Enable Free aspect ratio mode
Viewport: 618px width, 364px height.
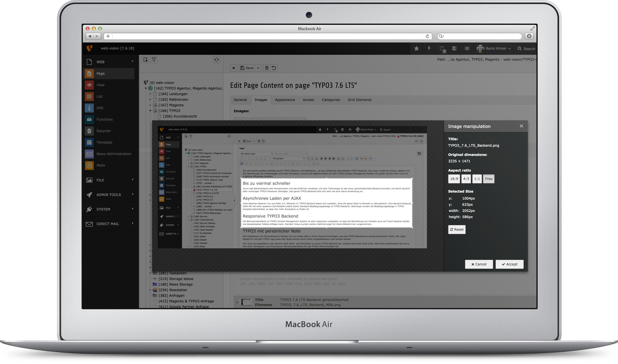pos(489,178)
